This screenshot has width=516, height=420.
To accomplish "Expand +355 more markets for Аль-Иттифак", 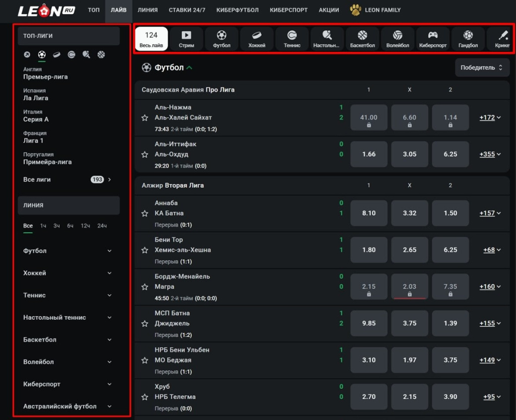I will [x=490, y=154].
